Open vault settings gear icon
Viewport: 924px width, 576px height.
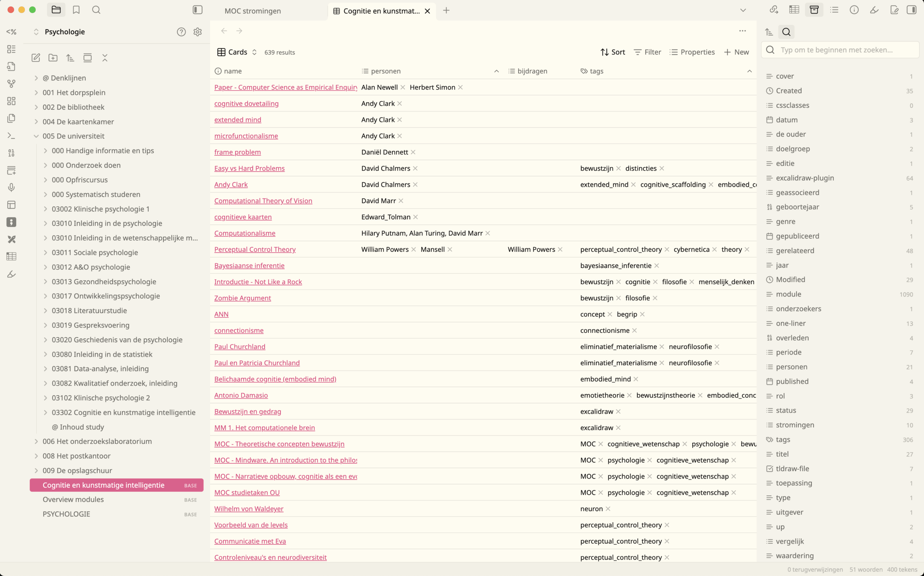(197, 32)
